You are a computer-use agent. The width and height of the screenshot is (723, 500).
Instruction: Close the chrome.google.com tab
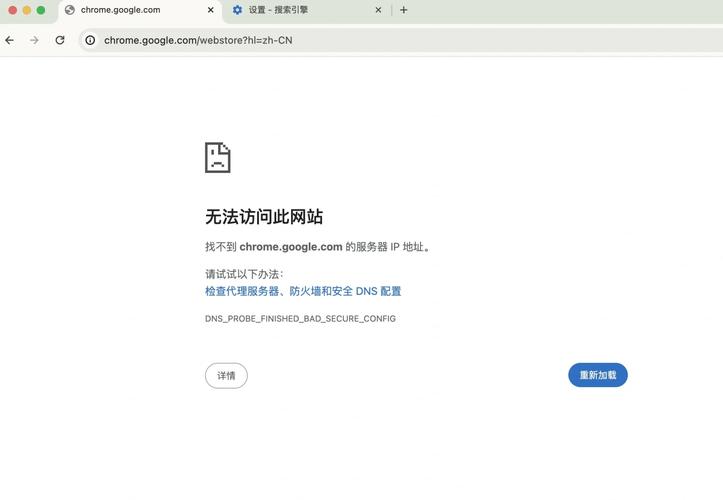pos(211,10)
